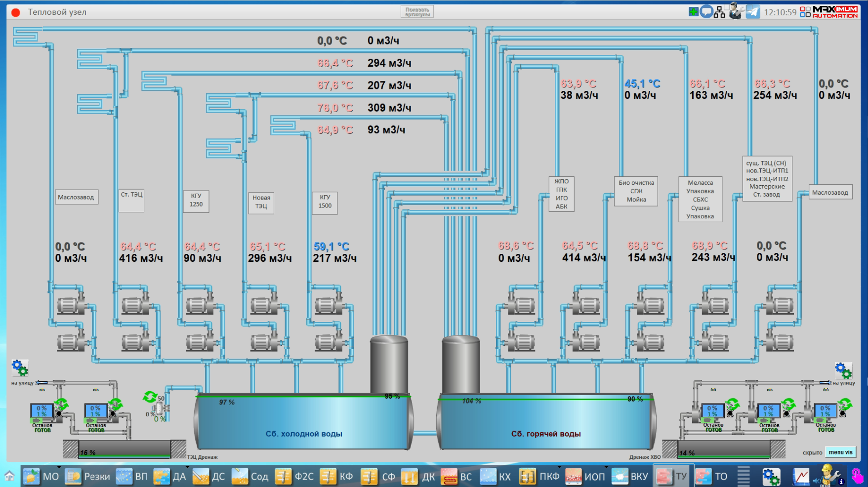Click the blue chat bubble icon

click(x=706, y=12)
